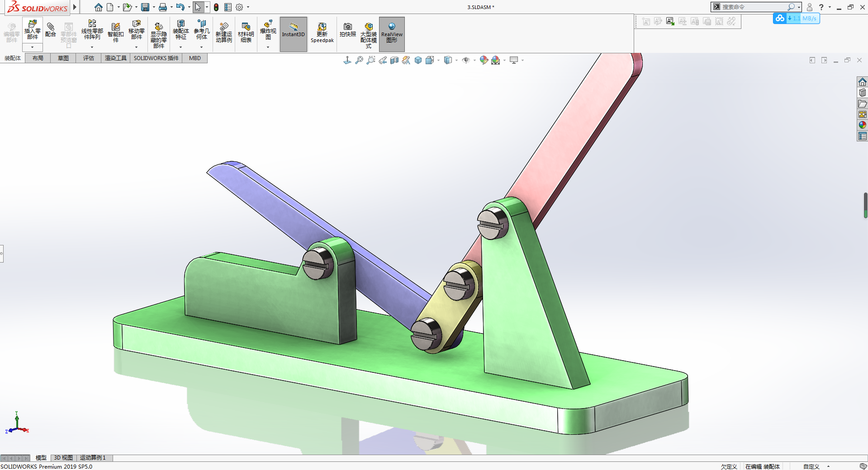Viewport: 868px width, 470px height.
Task: Click 线性零部件阵列 linear pattern tool
Action: [92, 30]
